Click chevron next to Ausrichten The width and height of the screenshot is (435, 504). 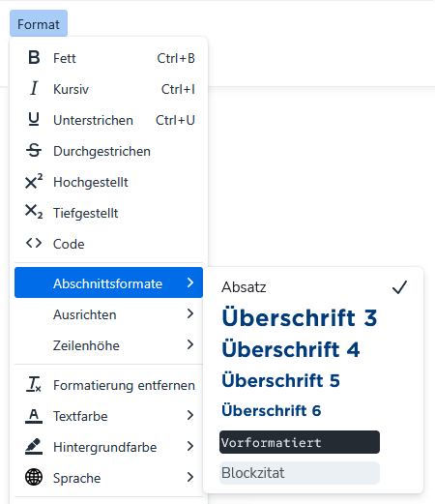190,313
